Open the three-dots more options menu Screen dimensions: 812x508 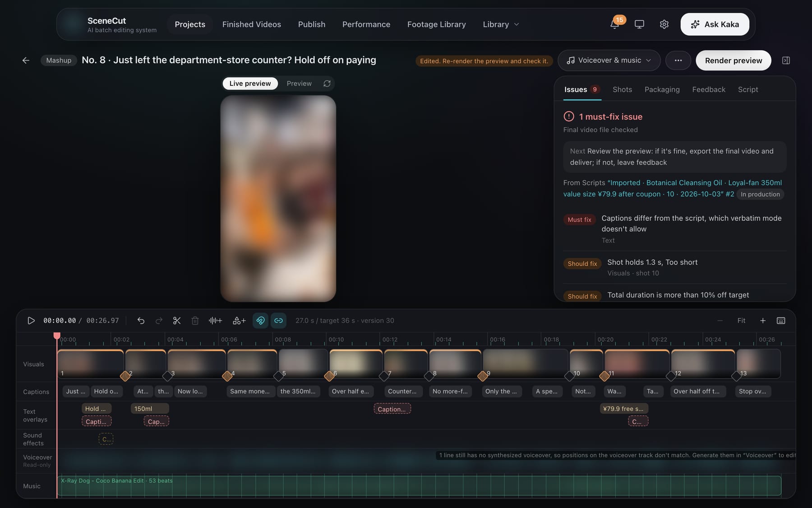tap(678, 61)
